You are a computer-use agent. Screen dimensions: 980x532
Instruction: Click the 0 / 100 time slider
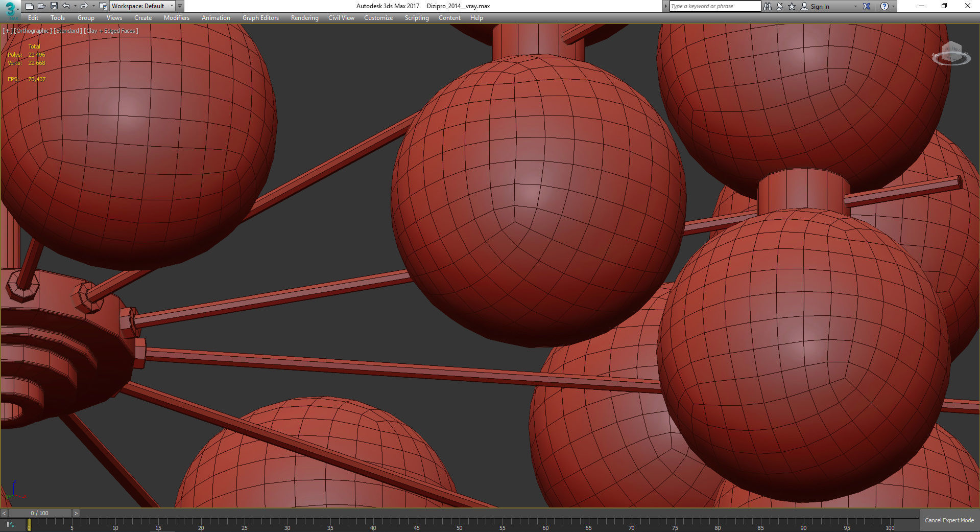point(40,513)
